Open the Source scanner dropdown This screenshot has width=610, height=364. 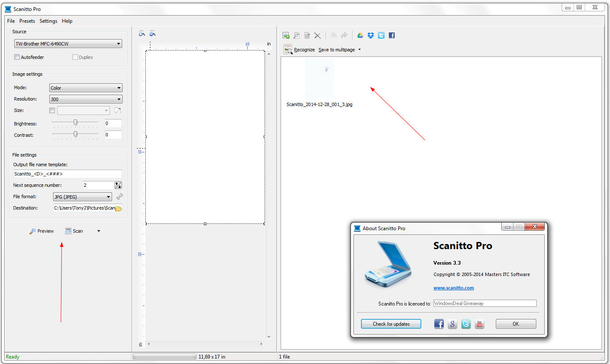coord(68,44)
